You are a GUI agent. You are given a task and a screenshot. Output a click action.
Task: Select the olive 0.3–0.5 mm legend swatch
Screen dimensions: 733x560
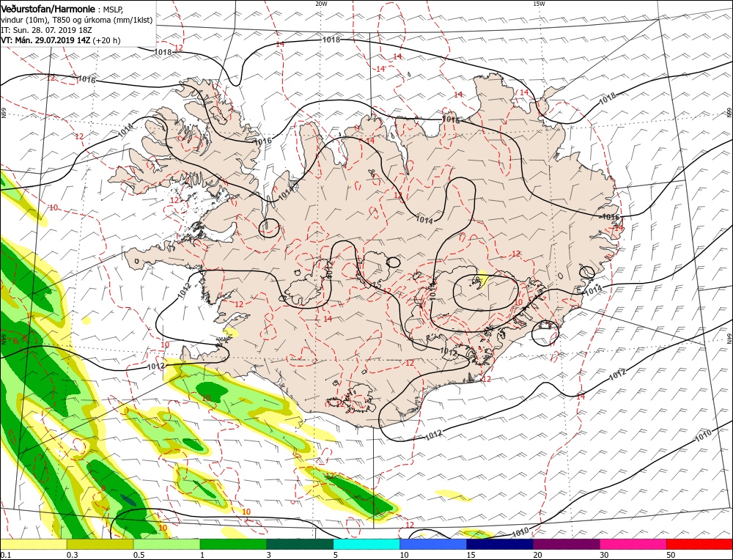pos(100,544)
